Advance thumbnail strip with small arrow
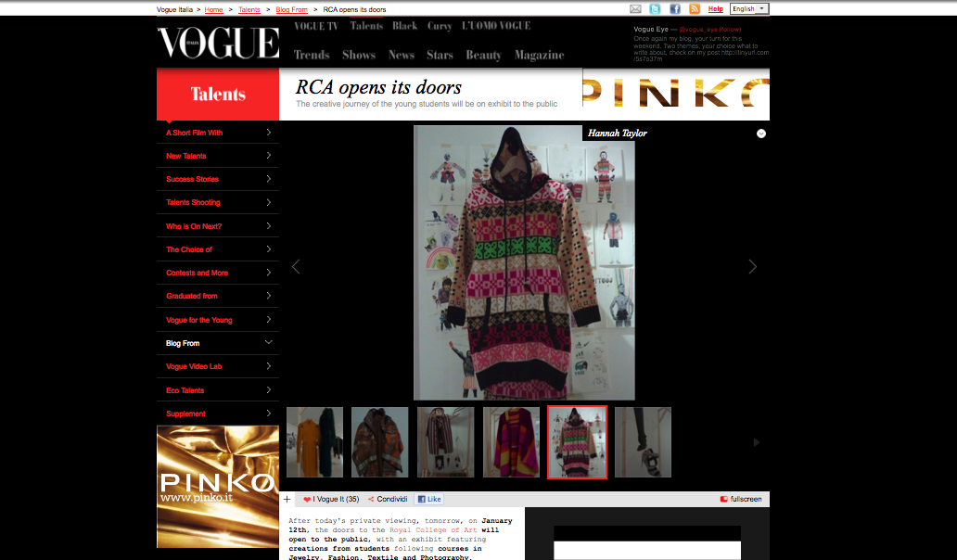The width and height of the screenshot is (957, 560). [x=757, y=442]
